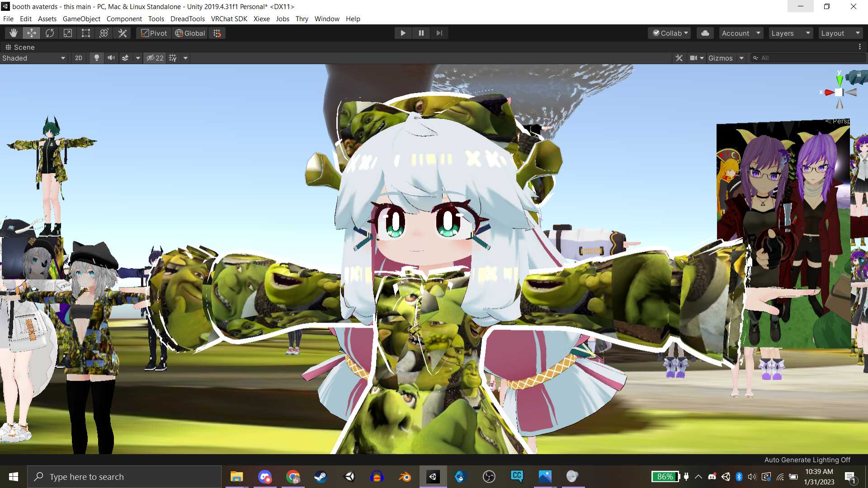Toggle Pivot handle position button
The image size is (868, 488).
click(x=154, y=33)
